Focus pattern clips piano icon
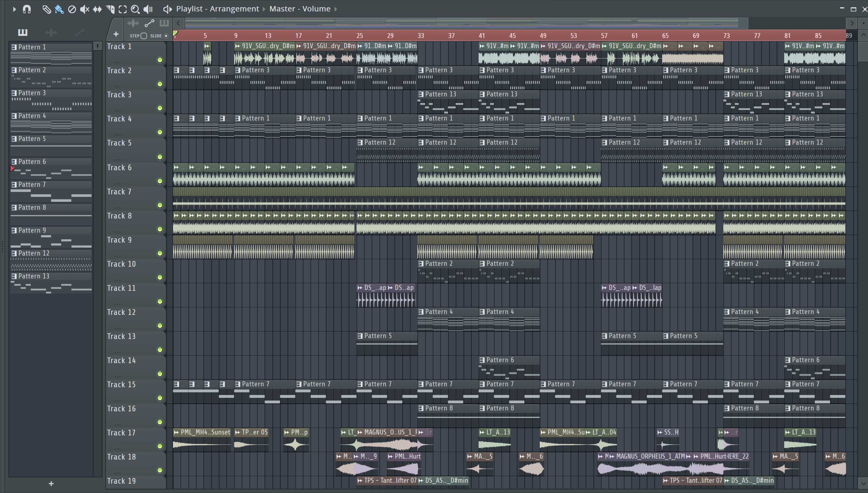This screenshot has width=868, height=493. 164,23
